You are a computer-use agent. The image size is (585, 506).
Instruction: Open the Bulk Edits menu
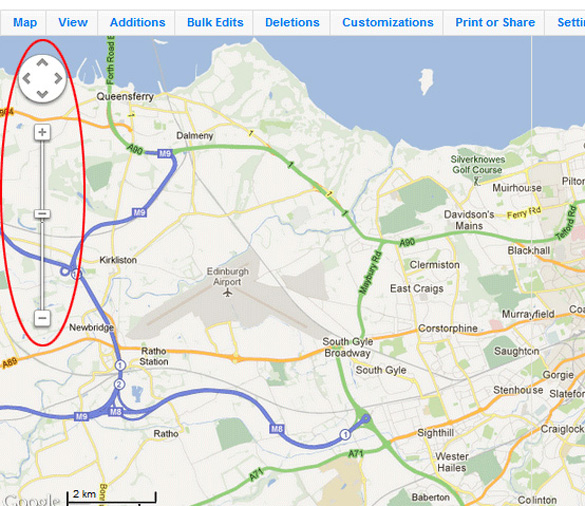[215, 22]
